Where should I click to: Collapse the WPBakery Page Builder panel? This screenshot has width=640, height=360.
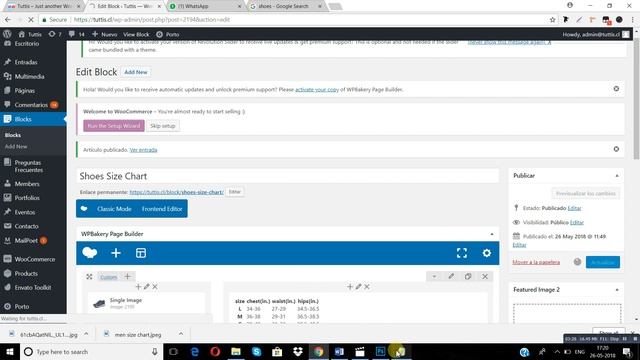point(491,234)
